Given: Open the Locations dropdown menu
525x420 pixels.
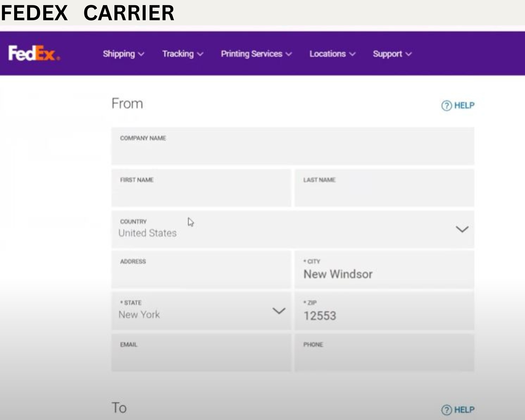Looking at the screenshot, I should pyautogui.click(x=332, y=54).
